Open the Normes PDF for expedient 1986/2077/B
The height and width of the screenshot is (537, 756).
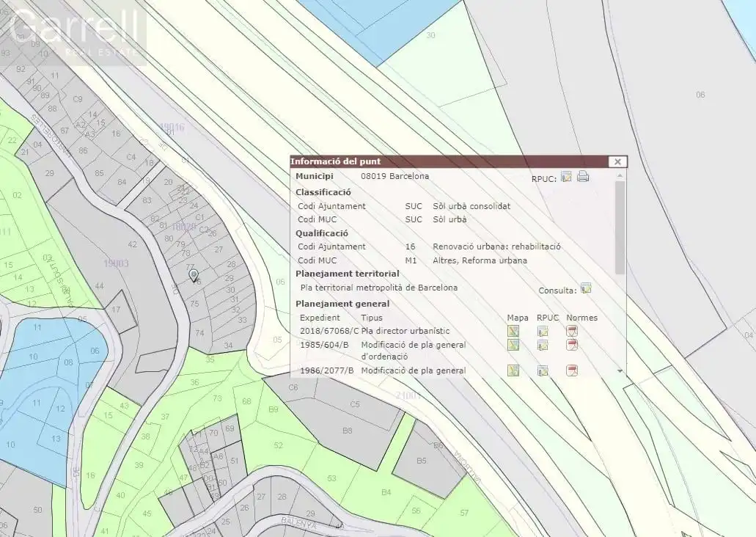[572, 370]
